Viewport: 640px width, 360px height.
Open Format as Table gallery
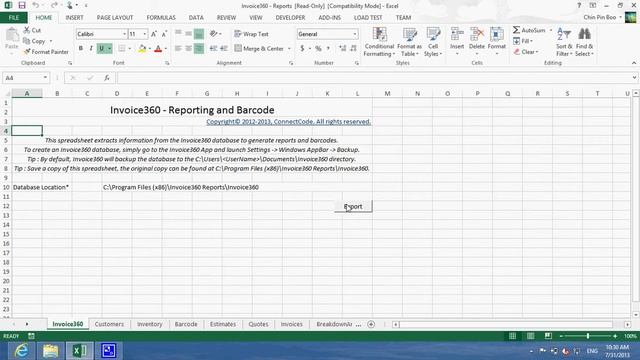(409, 42)
